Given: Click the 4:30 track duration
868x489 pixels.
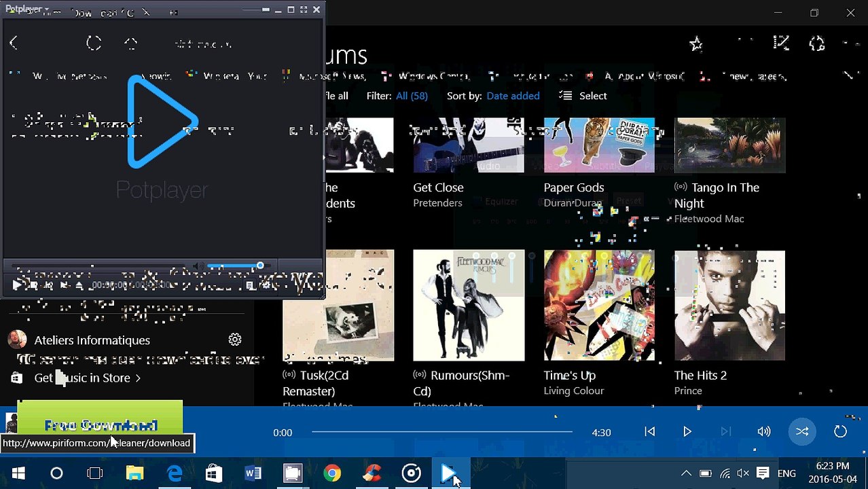Looking at the screenshot, I should tap(601, 432).
